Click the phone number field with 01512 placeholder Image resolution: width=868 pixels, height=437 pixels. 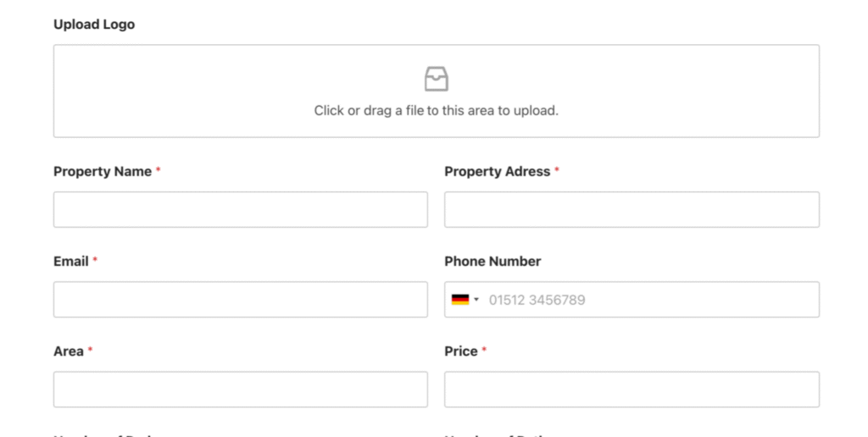coord(632,300)
